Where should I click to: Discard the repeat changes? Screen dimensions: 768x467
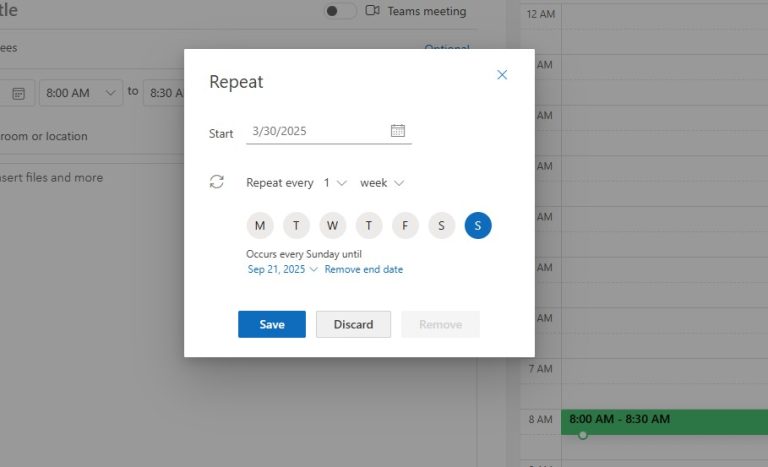(x=353, y=324)
